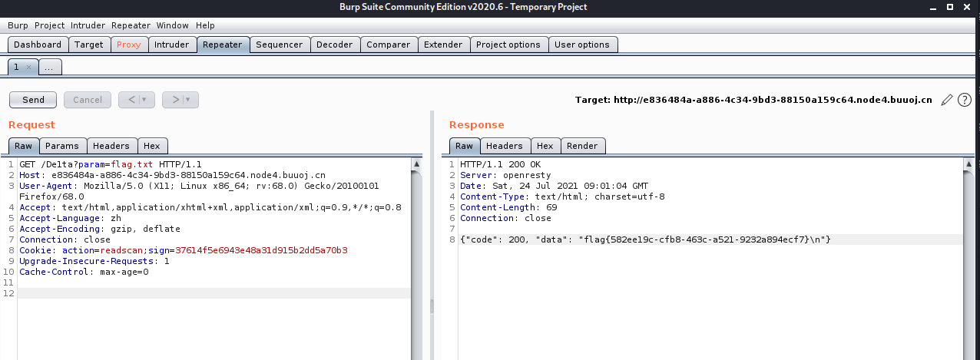The height and width of the screenshot is (360, 980).
Task: Click the Content-Length: 69 line
Action: pos(508,207)
